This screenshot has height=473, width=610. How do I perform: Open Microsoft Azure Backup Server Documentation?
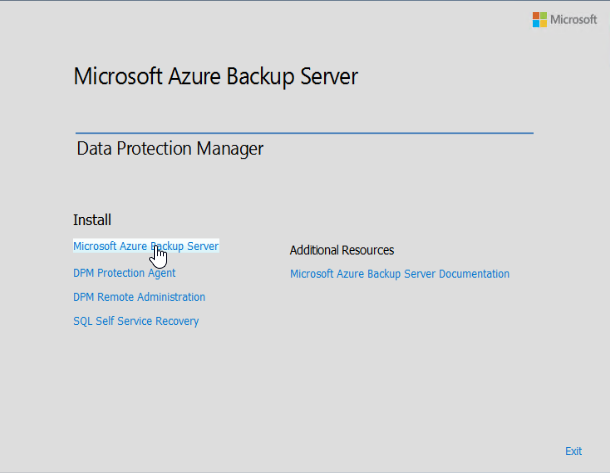[x=399, y=274]
